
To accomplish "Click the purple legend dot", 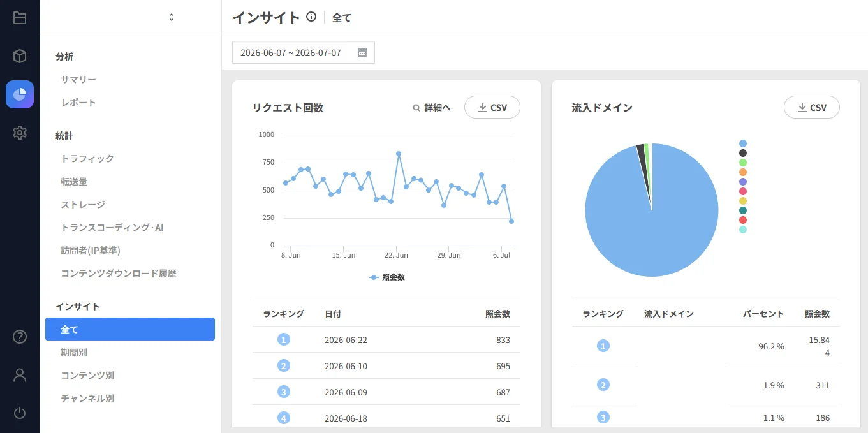I will 743,182.
